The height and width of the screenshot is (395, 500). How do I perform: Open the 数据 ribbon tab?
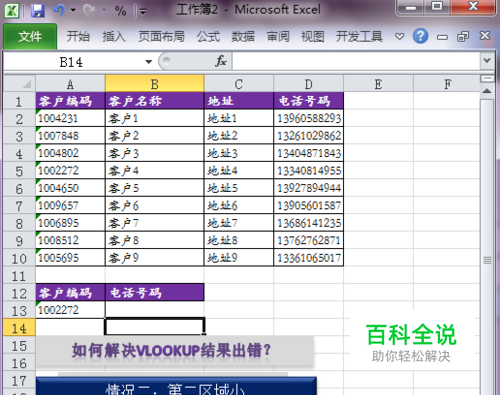click(243, 36)
